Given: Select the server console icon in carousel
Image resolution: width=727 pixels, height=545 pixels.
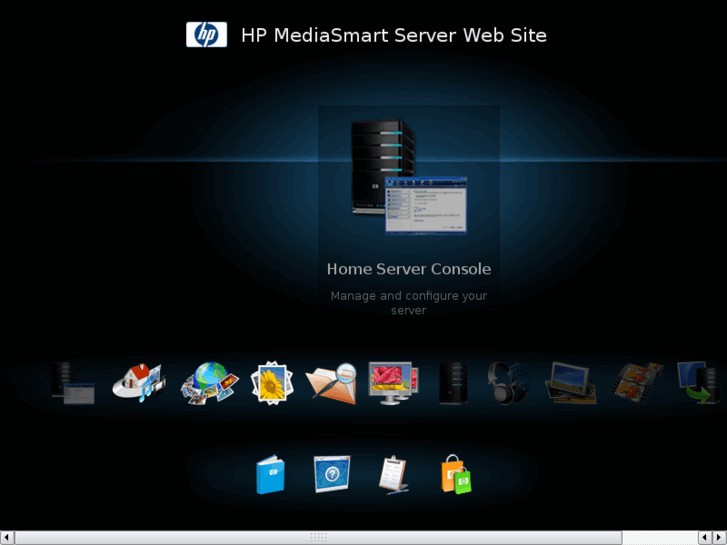Looking at the screenshot, I should [x=73, y=383].
